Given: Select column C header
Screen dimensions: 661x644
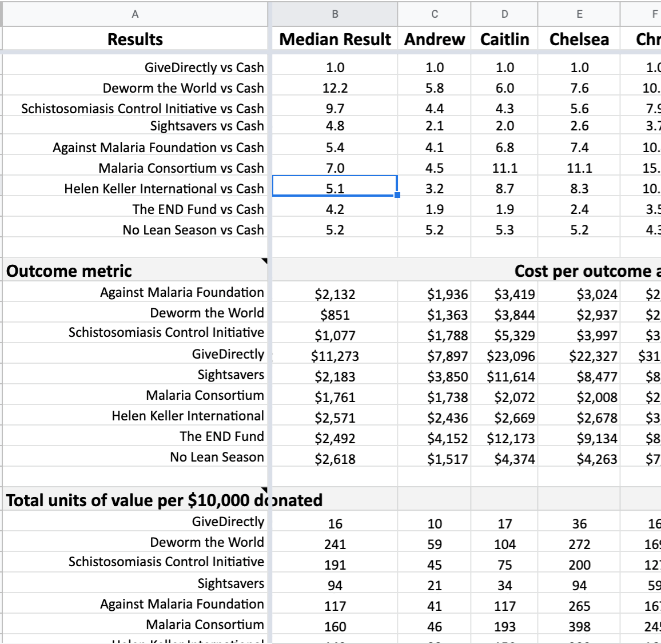Looking at the screenshot, I should tap(434, 14).
